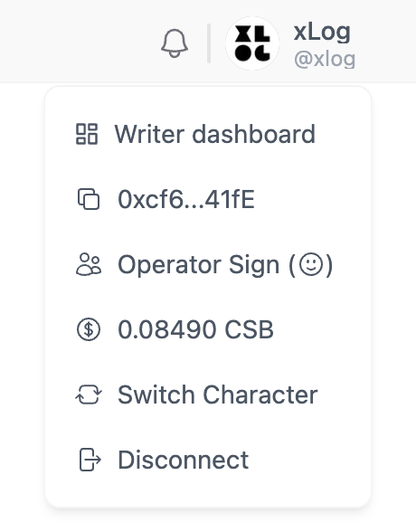Viewport: 416px width, 532px height.
Task: Click the xLog profile name
Action: click(x=322, y=33)
